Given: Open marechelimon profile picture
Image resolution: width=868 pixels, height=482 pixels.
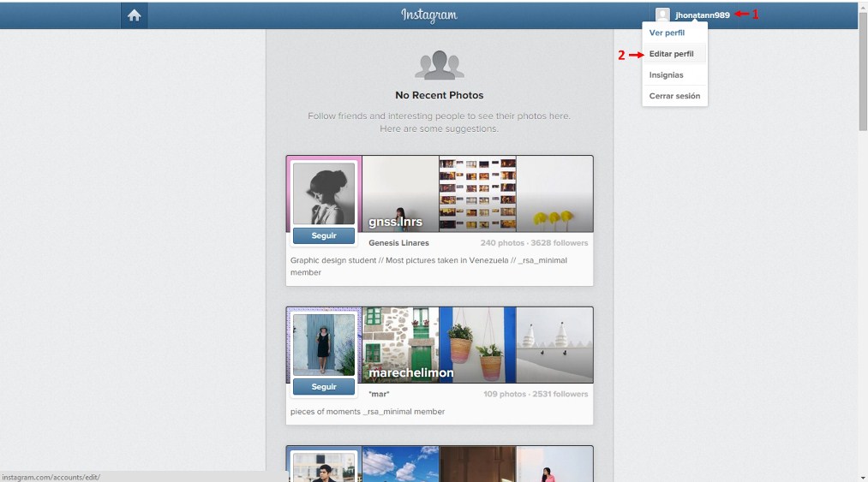Looking at the screenshot, I should click(324, 345).
